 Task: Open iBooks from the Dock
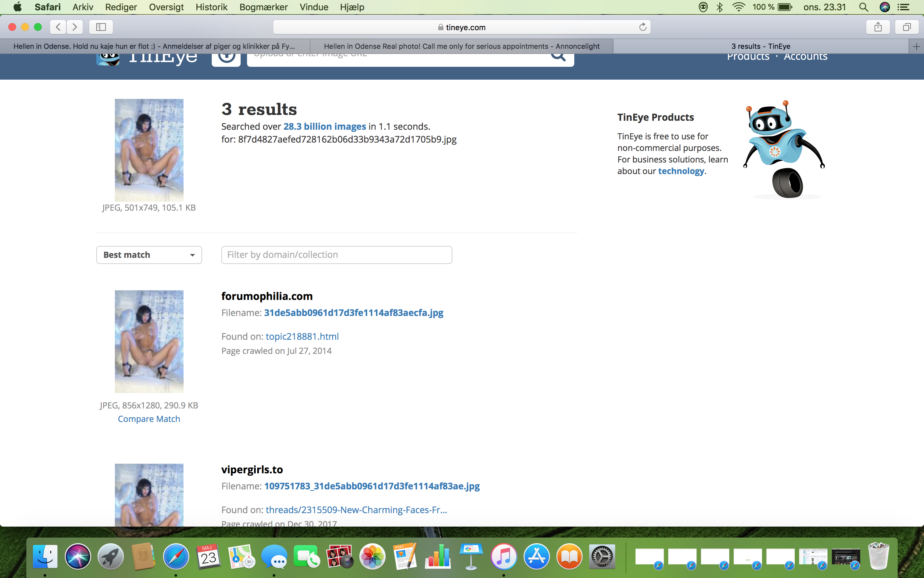coord(569,556)
